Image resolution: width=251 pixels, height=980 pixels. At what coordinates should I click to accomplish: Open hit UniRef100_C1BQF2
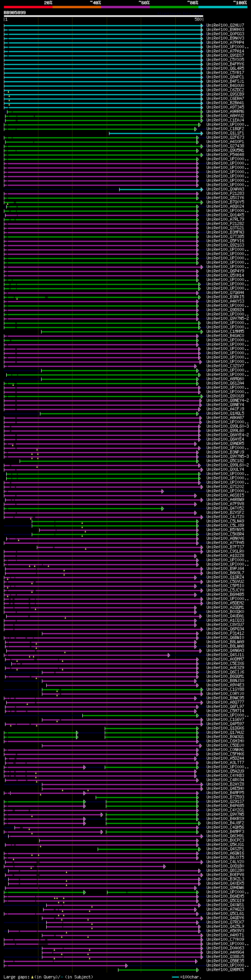[x=225, y=129]
